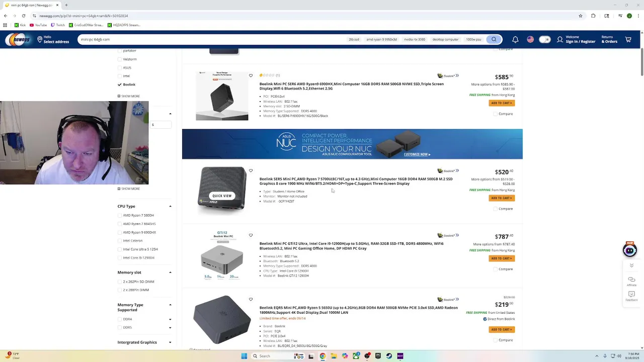Show more brand filter options
Image resolution: width=644 pixels, height=362 pixels.
click(129, 96)
